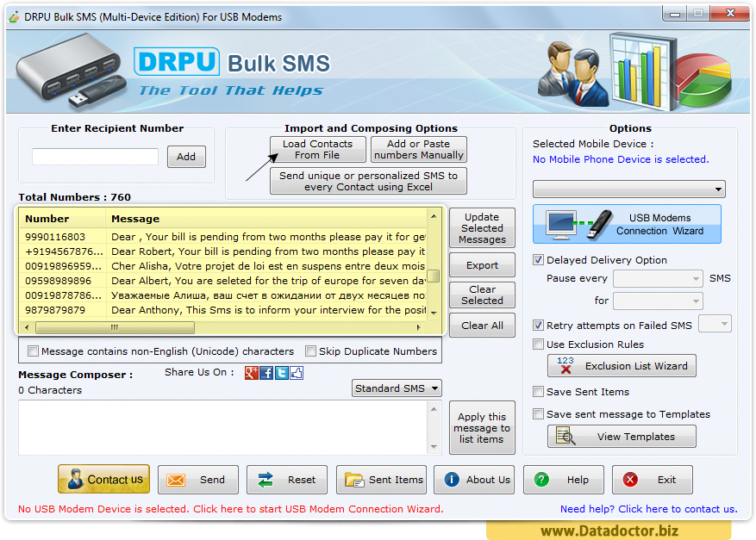Click the folder icon on Sent Items
The width and height of the screenshot is (756, 540).
tap(354, 481)
